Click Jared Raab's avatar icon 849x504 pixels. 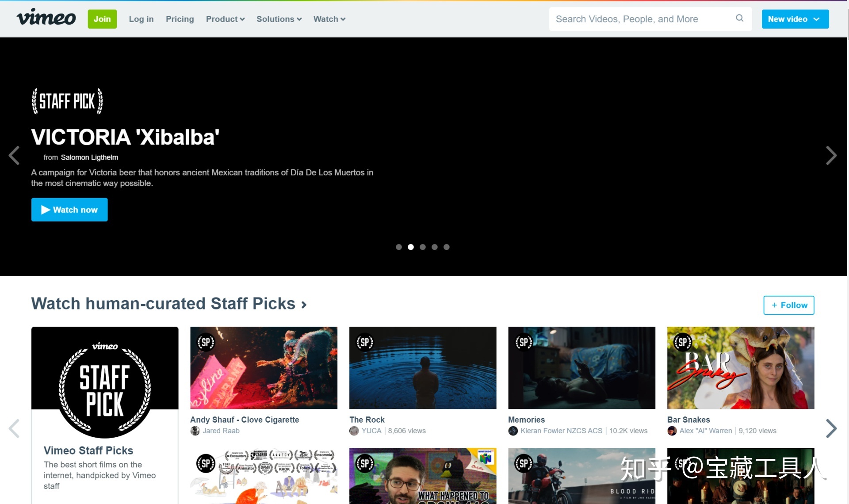(195, 431)
